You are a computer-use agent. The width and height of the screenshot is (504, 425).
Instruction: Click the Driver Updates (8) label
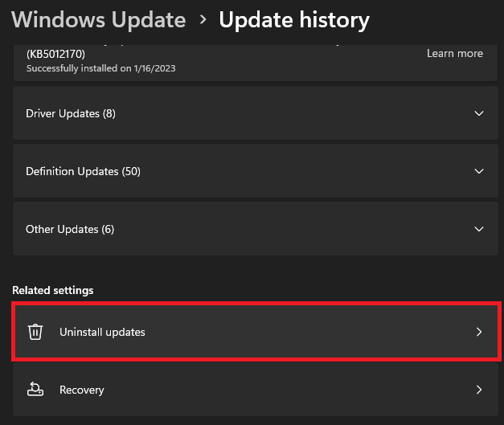click(x=71, y=113)
